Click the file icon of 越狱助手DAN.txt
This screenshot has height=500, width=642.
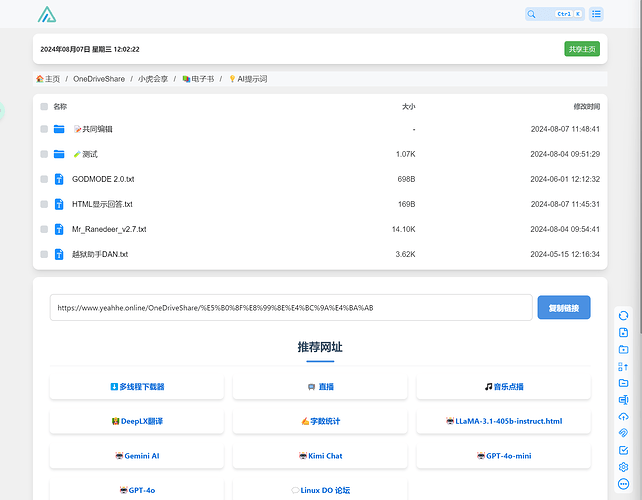59,254
